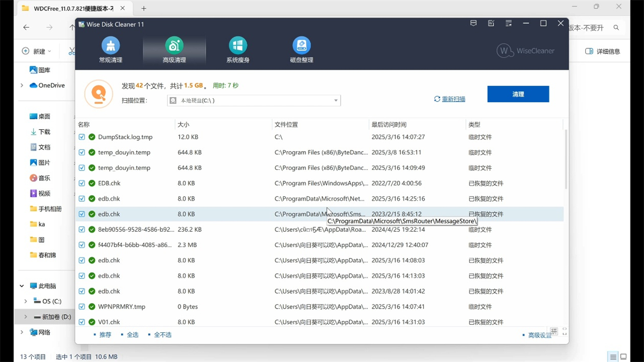Uncheck the EDB.chk checkbox
The image size is (644, 362).
(82, 183)
